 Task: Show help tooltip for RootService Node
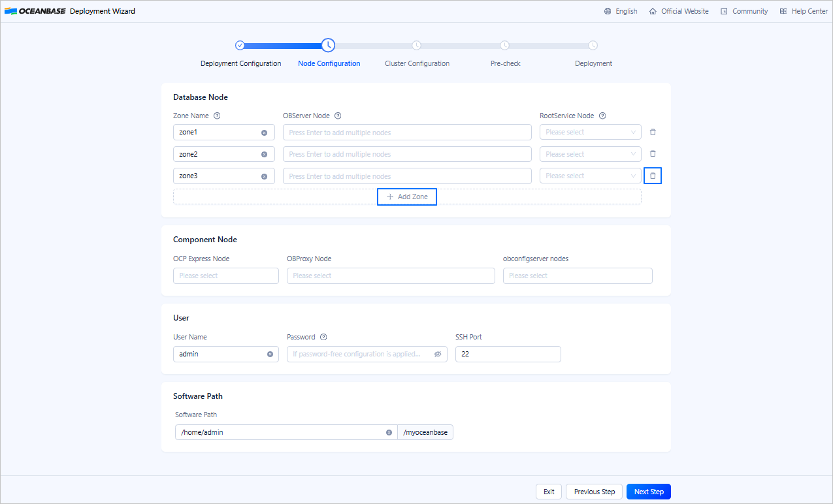coord(602,116)
